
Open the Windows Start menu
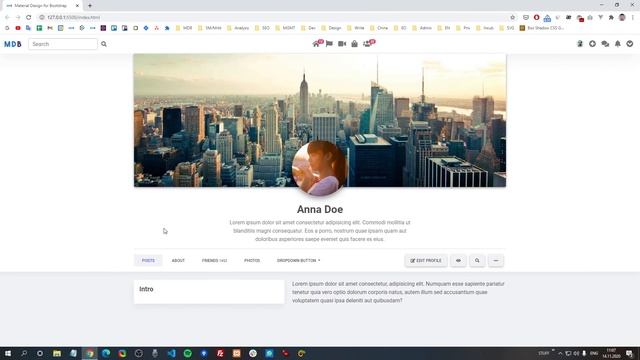tap(7, 353)
